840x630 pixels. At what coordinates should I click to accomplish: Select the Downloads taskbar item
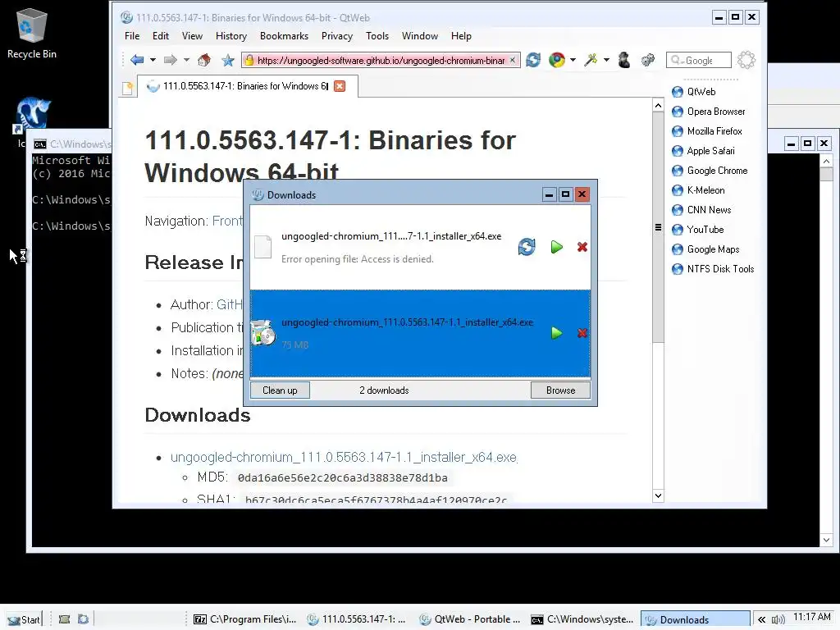tap(696, 620)
